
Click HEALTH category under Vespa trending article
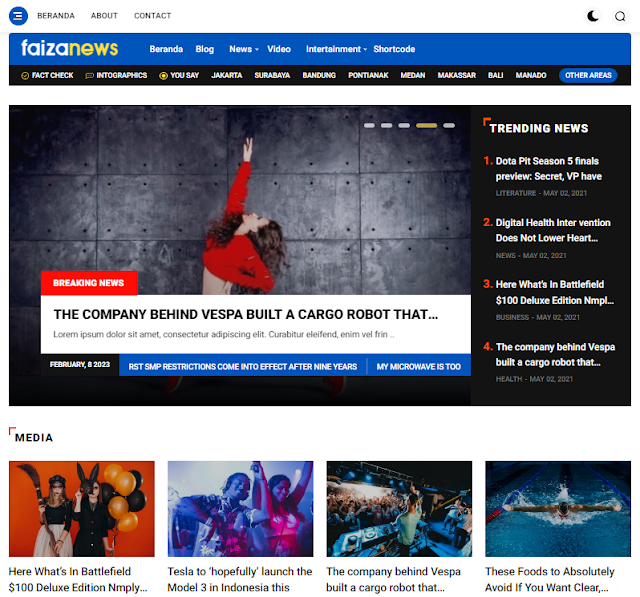[509, 379]
